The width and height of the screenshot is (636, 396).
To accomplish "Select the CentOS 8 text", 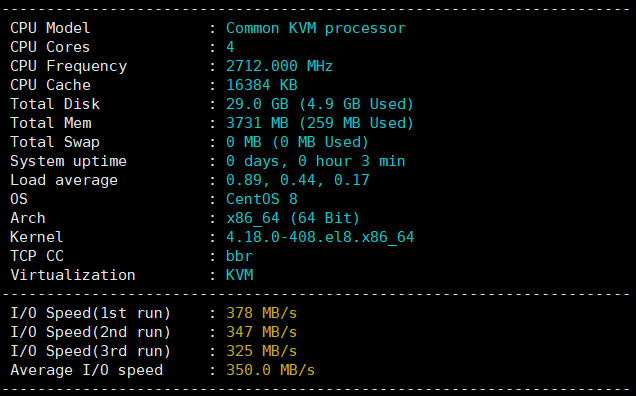I will click(262, 199).
